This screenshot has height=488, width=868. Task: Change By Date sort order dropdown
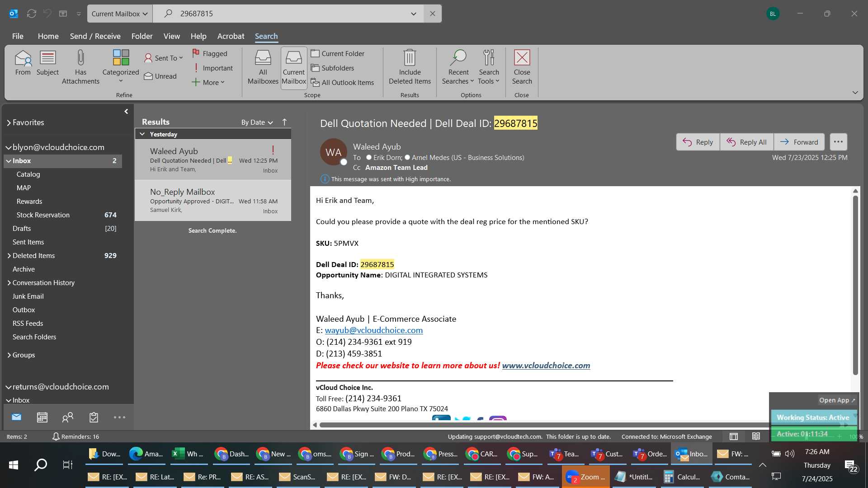click(x=257, y=122)
